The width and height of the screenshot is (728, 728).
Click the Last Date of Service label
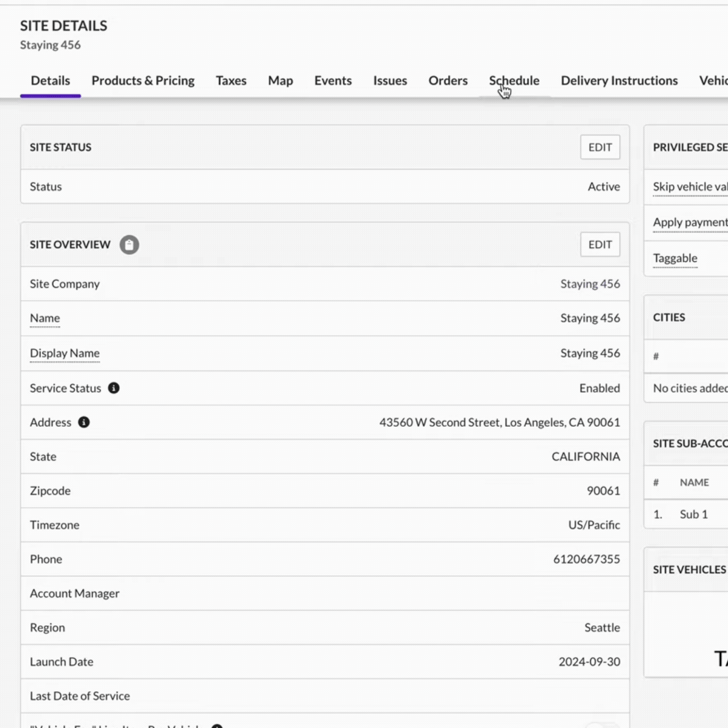[x=80, y=696]
